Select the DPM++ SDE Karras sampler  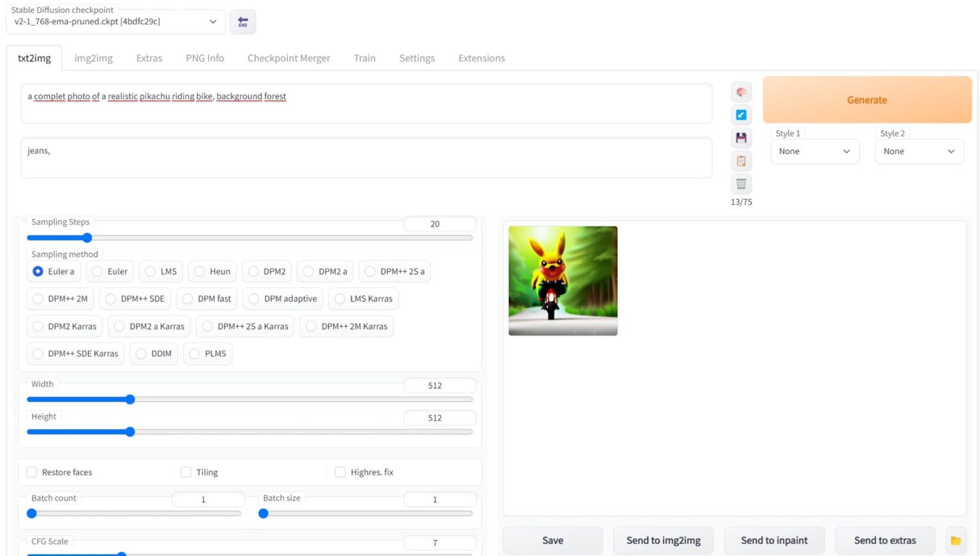(75, 354)
